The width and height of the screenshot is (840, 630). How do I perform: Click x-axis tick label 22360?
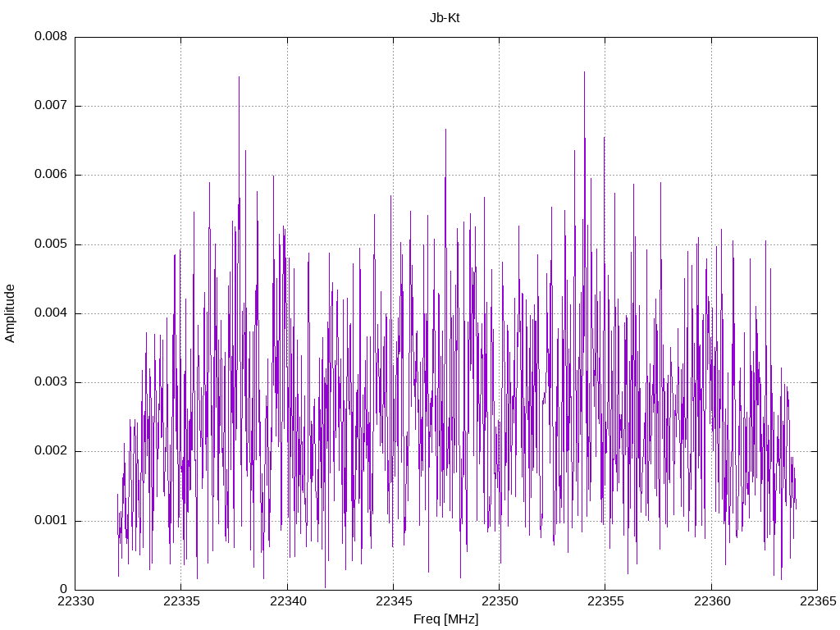pyautogui.click(x=712, y=601)
